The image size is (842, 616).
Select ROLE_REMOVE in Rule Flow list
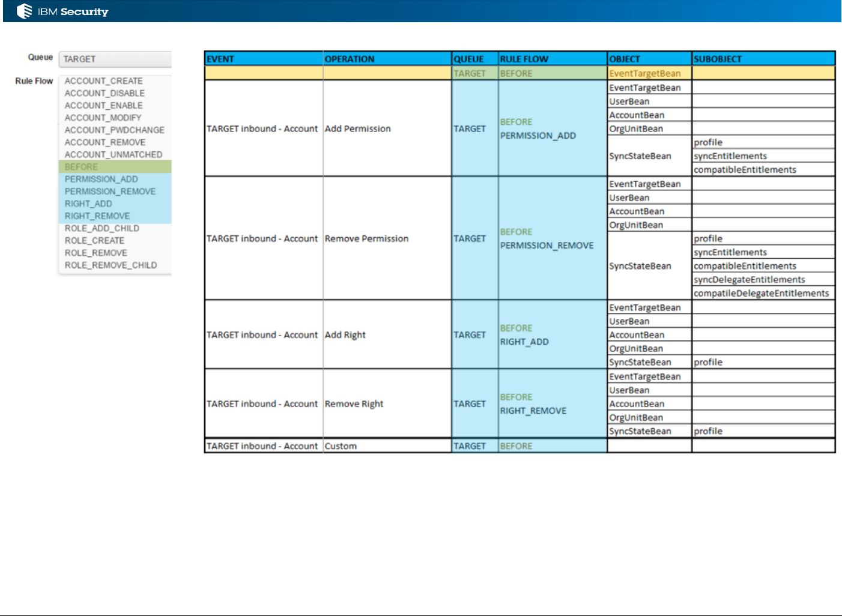point(115,253)
